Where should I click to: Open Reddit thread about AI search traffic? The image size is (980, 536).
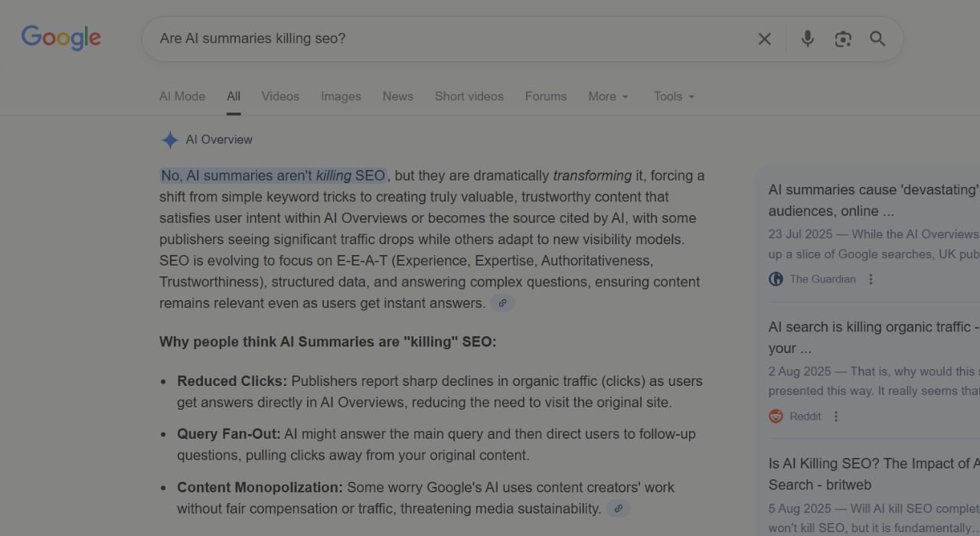pos(873,337)
